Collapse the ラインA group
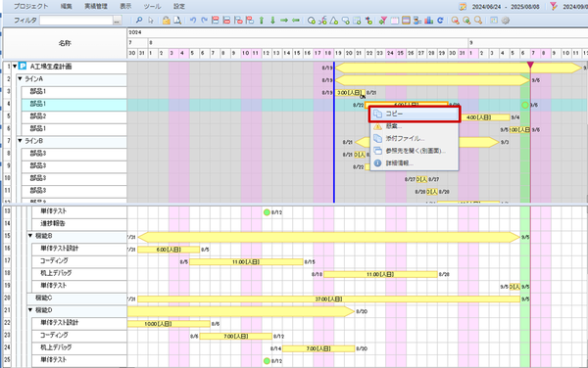The height and width of the screenshot is (368, 588). [x=20, y=78]
